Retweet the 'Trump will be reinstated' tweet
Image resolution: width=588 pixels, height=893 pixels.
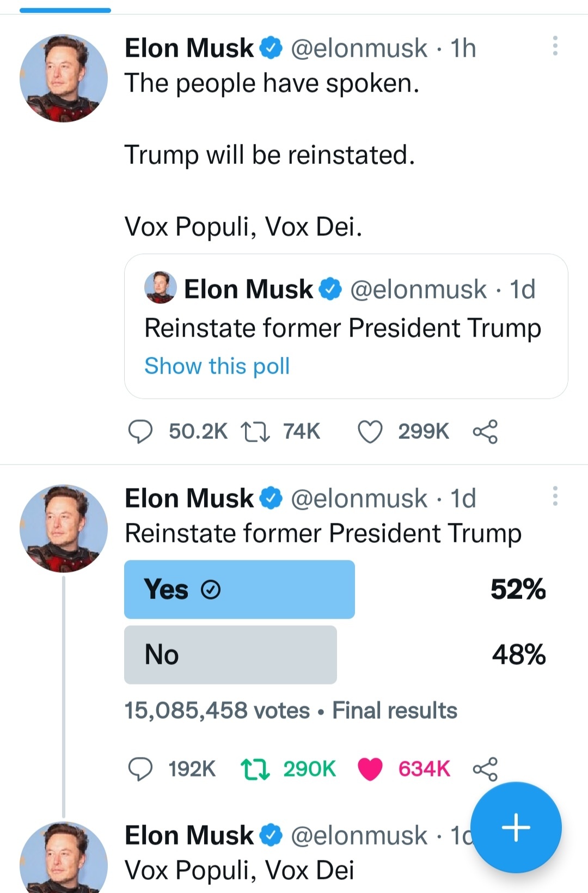click(255, 432)
